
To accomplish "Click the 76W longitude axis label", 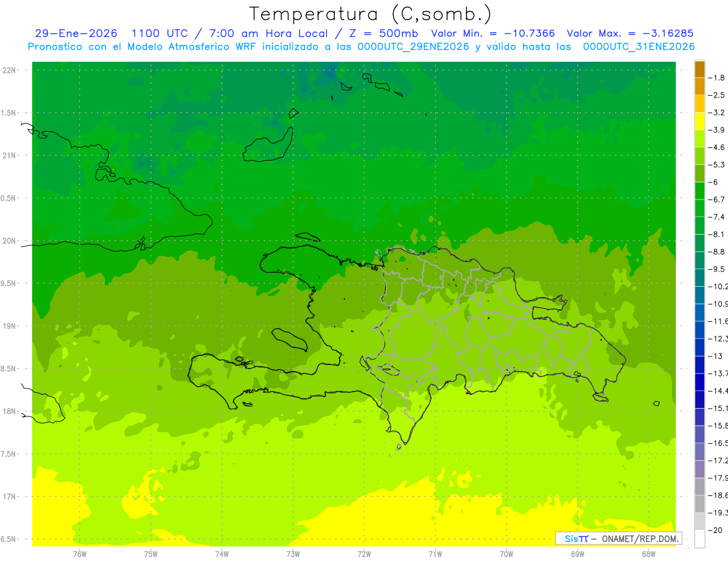I will pyautogui.click(x=79, y=554).
